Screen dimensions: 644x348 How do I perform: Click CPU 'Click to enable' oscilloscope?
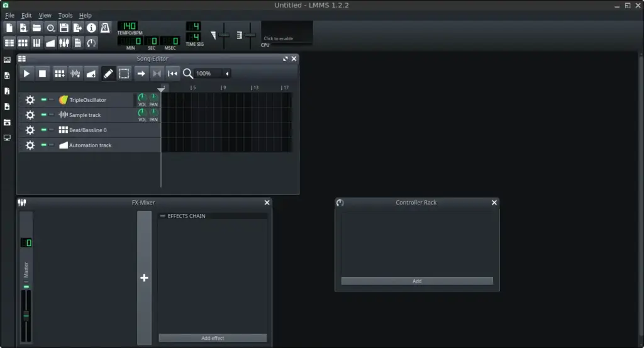click(x=287, y=31)
